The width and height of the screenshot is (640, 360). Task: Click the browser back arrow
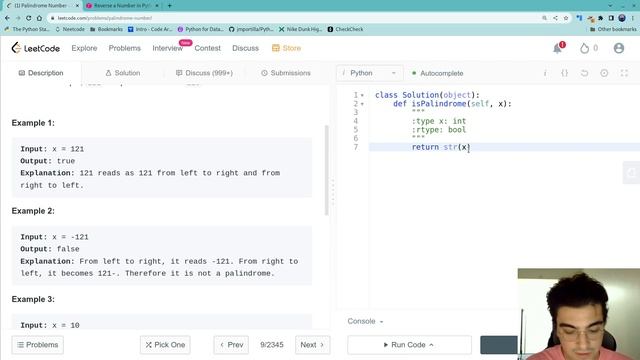(7, 18)
